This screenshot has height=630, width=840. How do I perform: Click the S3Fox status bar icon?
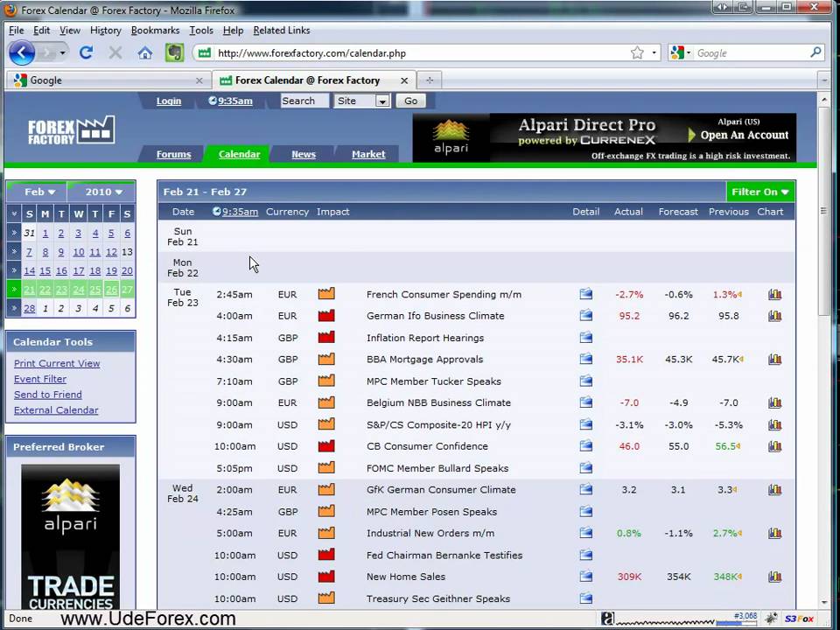point(799,619)
